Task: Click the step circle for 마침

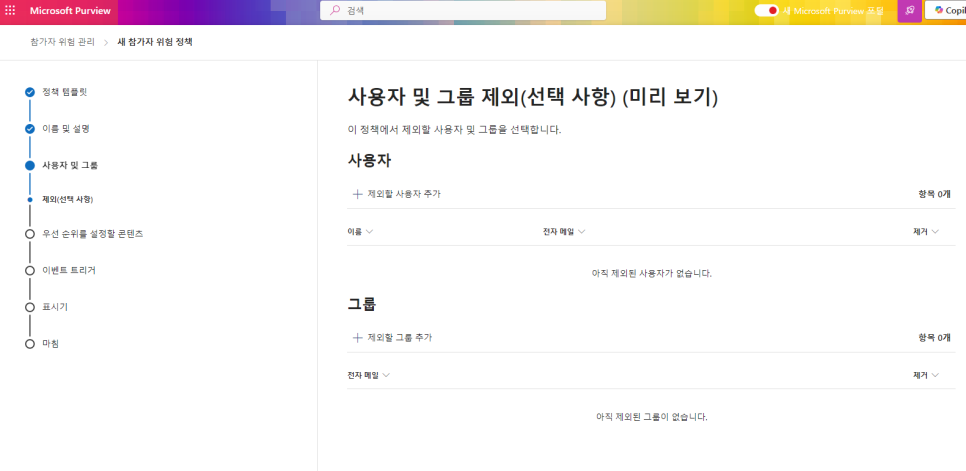Action: coord(30,344)
